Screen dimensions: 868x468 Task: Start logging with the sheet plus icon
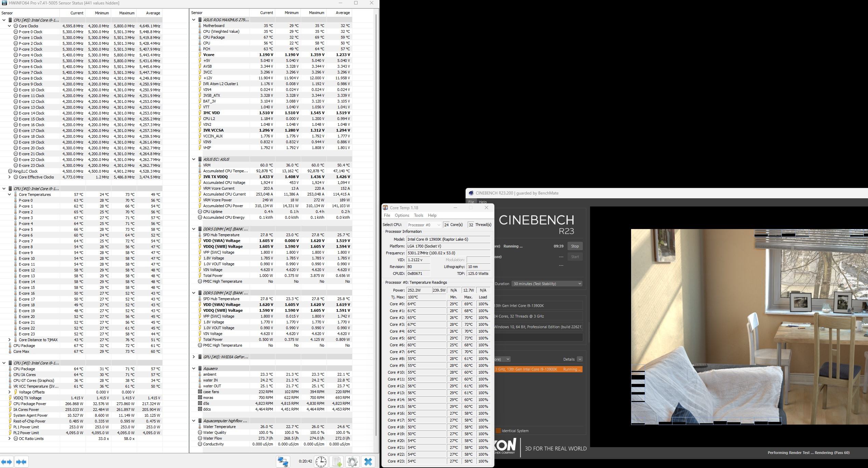point(337,462)
